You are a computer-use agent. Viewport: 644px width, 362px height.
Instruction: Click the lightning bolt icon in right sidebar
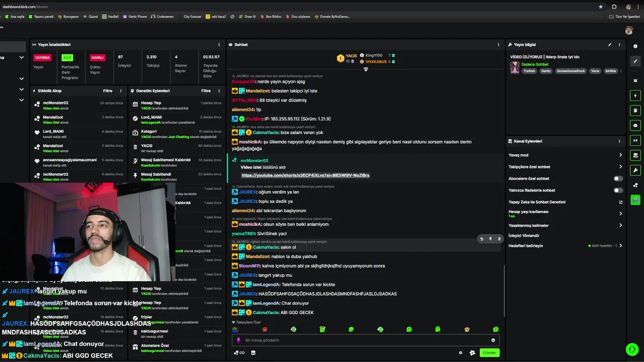coord(635,96)
